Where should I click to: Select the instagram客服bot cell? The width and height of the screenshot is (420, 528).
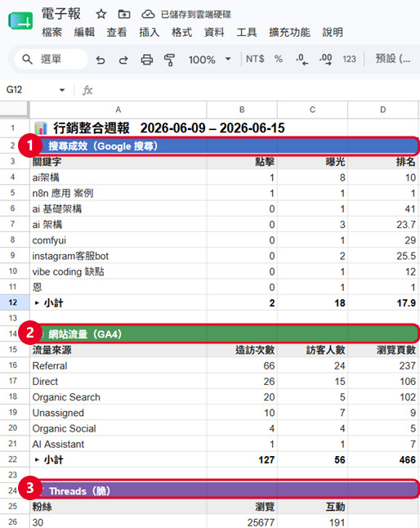point(118,256)
